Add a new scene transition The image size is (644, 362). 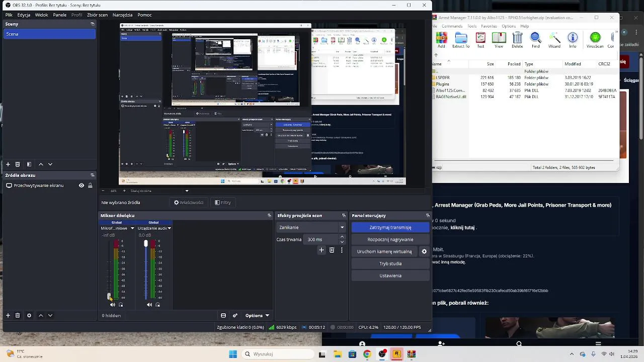(321, 250)
